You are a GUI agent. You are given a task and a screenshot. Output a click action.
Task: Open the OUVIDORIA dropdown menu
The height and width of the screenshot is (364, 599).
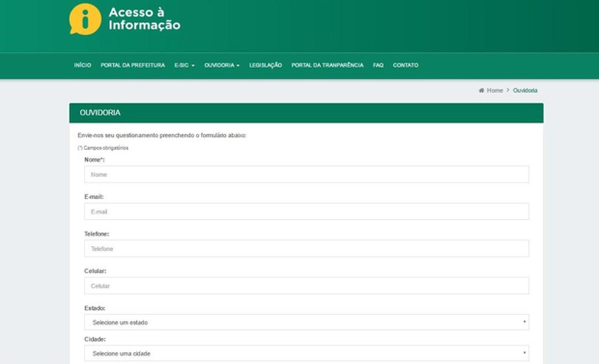(x=221, y=65)
